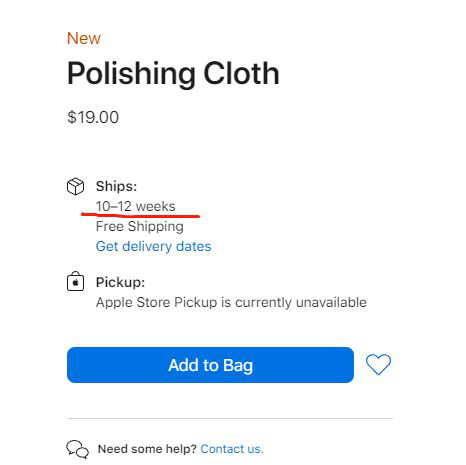Click the Free Shipping text
Viewport: 466px width, 465px height.
click(140, 227)
